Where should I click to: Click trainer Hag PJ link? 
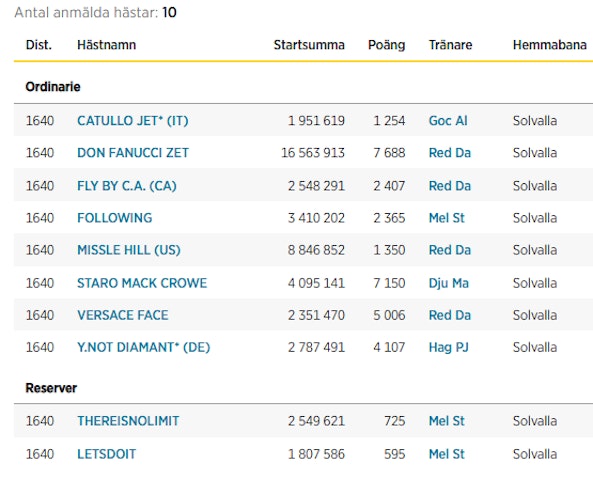coord(449,347)
